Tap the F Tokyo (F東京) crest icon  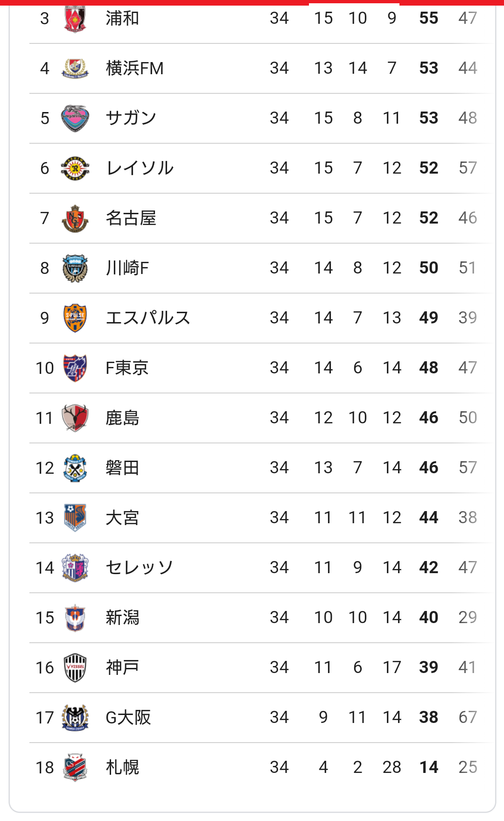[75, 368]
